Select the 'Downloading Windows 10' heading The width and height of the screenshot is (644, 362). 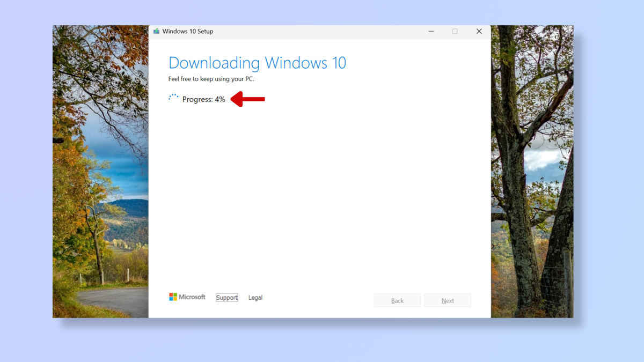(258, 63)
